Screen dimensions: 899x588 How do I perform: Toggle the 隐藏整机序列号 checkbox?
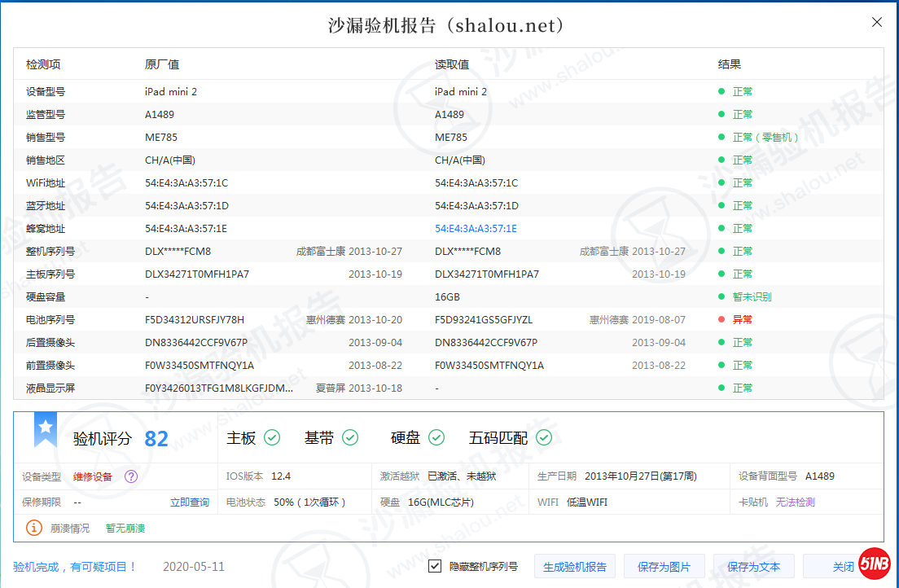click(x=436, y=566)
